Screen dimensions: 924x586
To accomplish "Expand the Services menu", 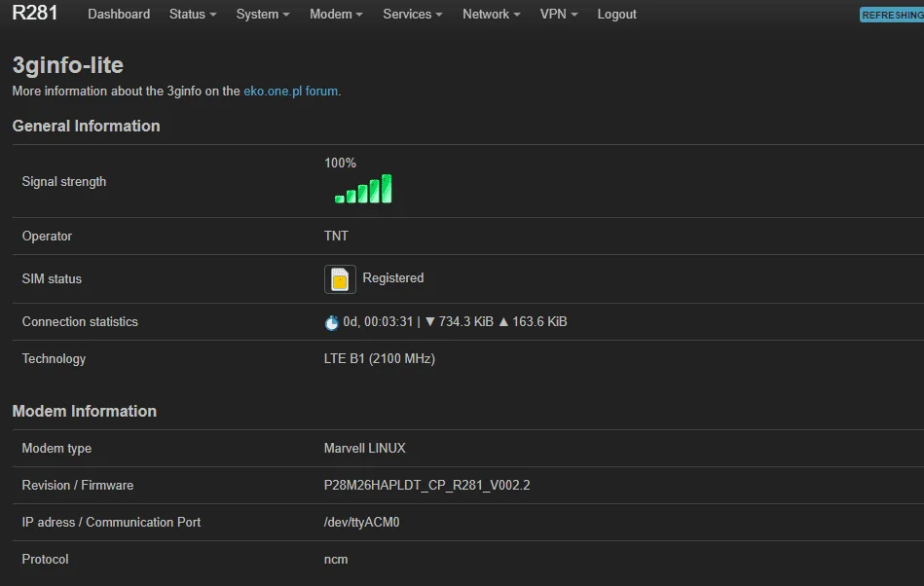I will [413, 15].
